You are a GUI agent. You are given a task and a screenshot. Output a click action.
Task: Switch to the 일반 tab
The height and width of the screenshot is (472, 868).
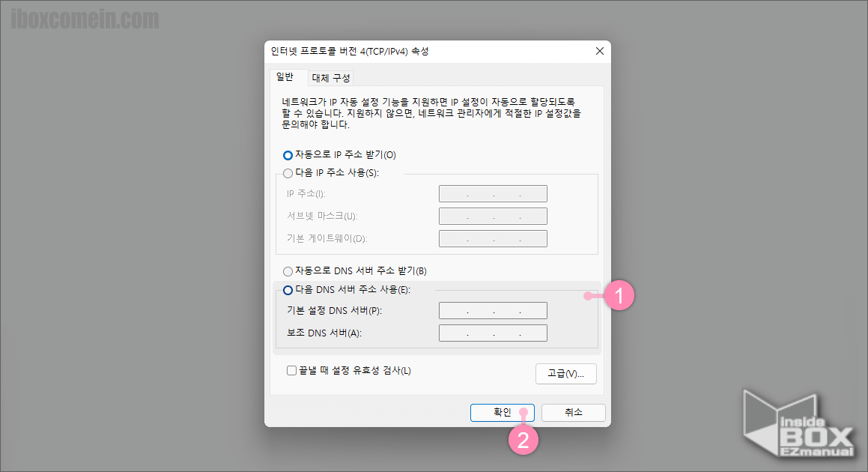pos(288,77)
